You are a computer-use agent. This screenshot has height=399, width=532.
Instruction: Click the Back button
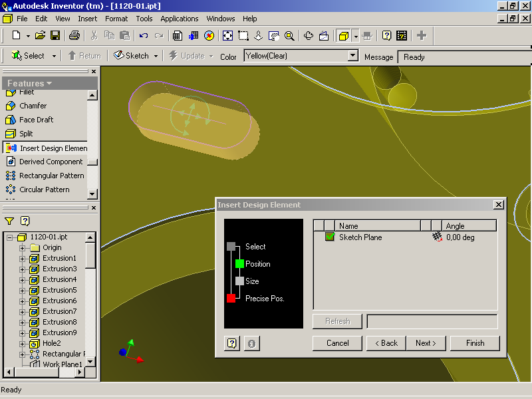[386, 343]
